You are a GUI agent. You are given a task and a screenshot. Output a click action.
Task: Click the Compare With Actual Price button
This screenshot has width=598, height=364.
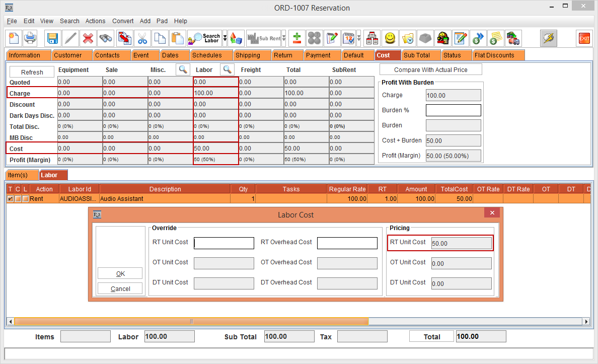(430, 70)
